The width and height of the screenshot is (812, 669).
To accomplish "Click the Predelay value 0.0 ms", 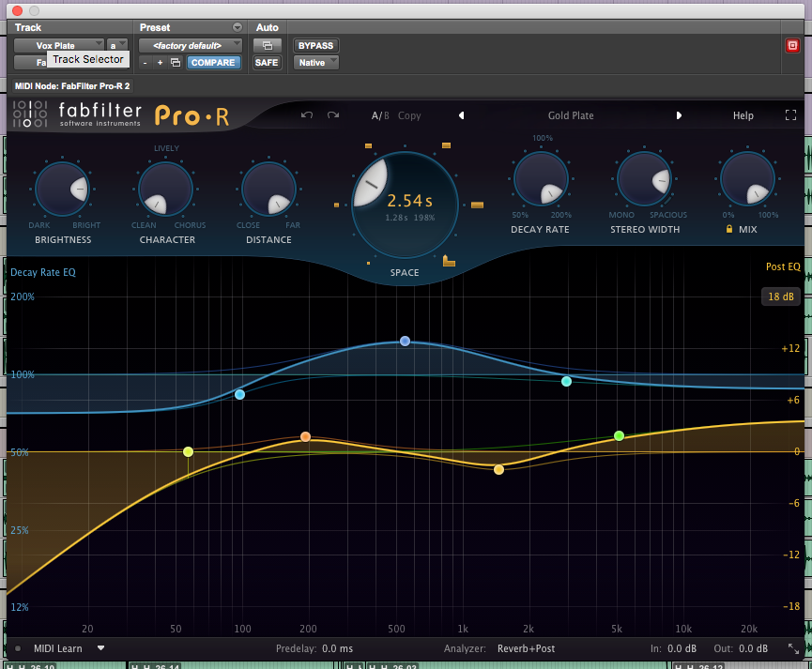I will 338,648.
